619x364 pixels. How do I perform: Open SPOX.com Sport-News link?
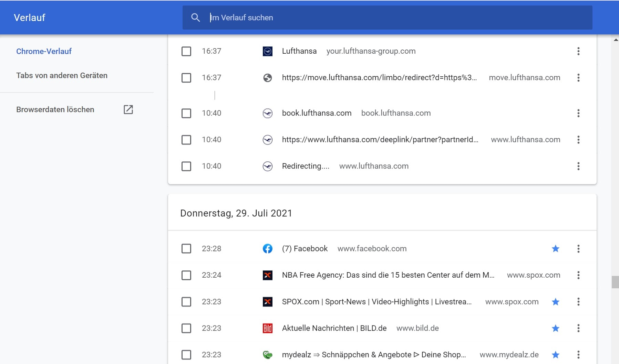[x=377, y=302]
